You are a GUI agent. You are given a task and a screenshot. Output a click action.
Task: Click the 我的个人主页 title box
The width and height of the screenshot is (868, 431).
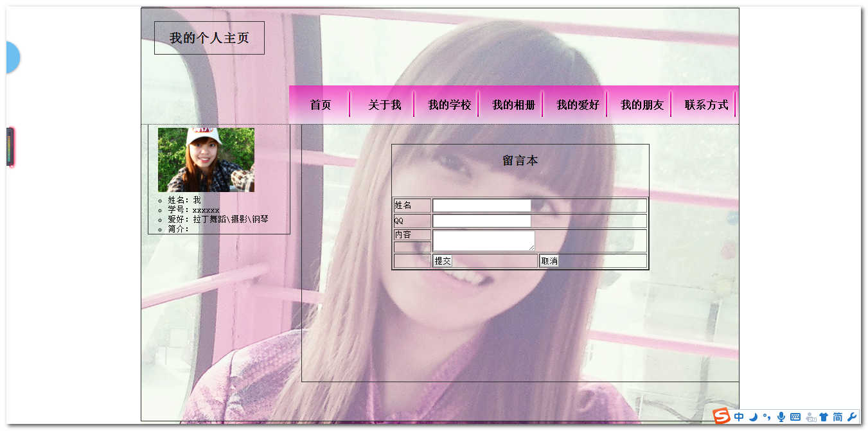coord(209,38)
